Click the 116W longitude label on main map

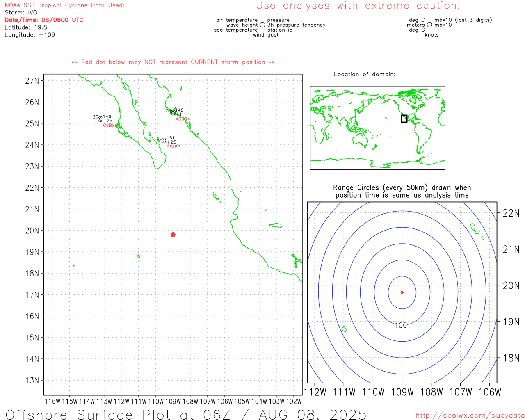coord(52,402)
